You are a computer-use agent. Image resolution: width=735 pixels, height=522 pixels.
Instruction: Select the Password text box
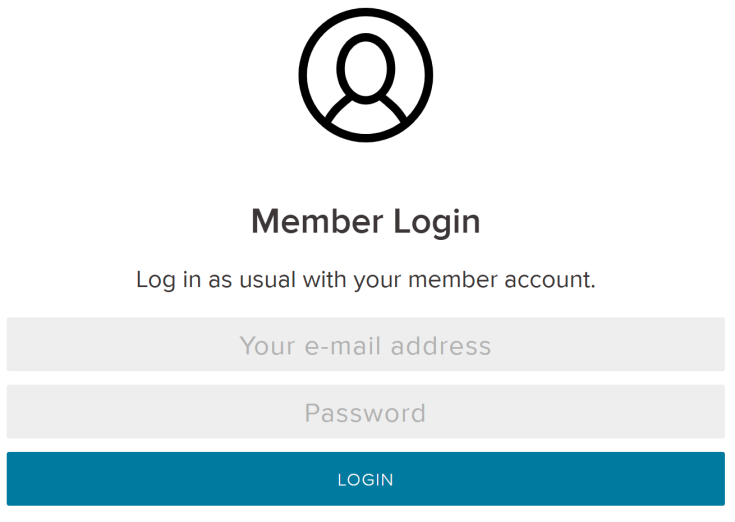click(x=366, y=412)
